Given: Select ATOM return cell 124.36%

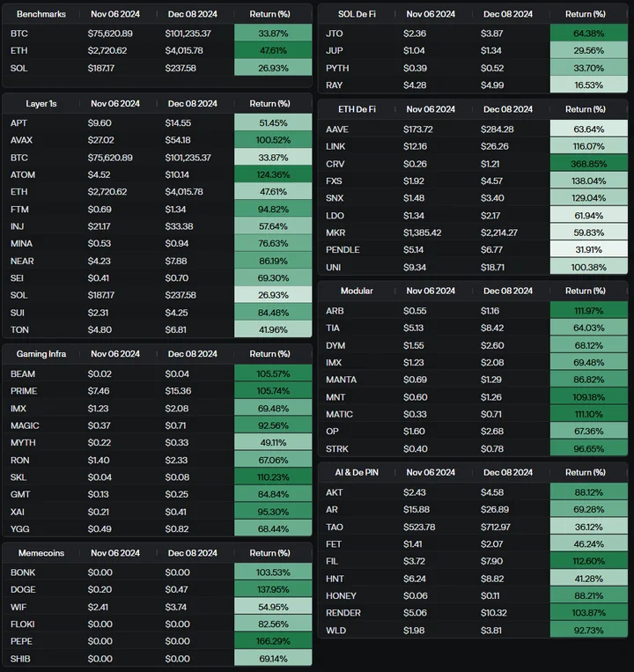Looking at the screenshot, I should point(273,175).
